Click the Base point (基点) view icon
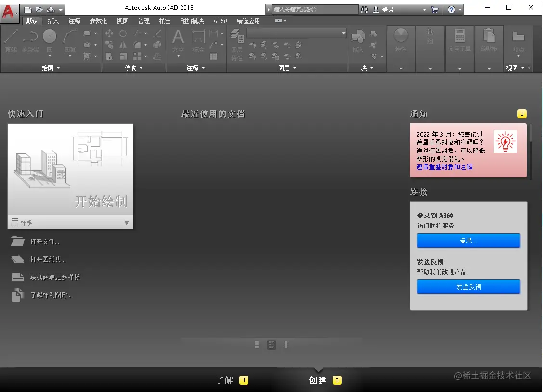This screenshot has width=543, height=392. click(x=518, y=41)
